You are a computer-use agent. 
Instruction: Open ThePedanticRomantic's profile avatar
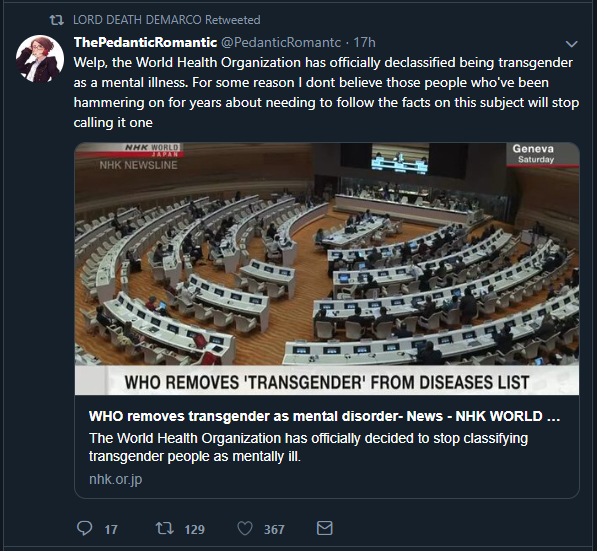pyautogui.click(x=40, y=59)
